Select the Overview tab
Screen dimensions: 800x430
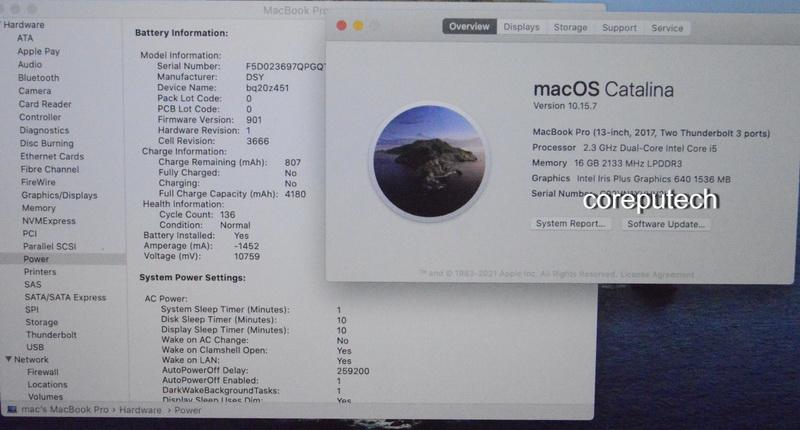(469, 27)
